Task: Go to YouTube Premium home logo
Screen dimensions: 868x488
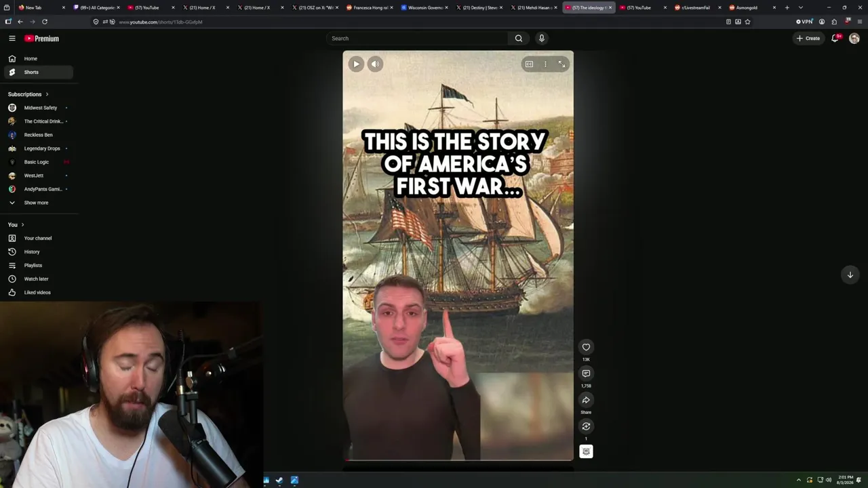Action: (x=42, y=39)
